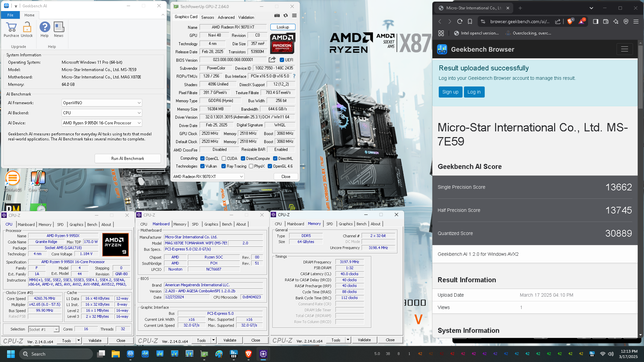
Task: Click Sign up button on Geekbench page
Action: pos(450,92)
